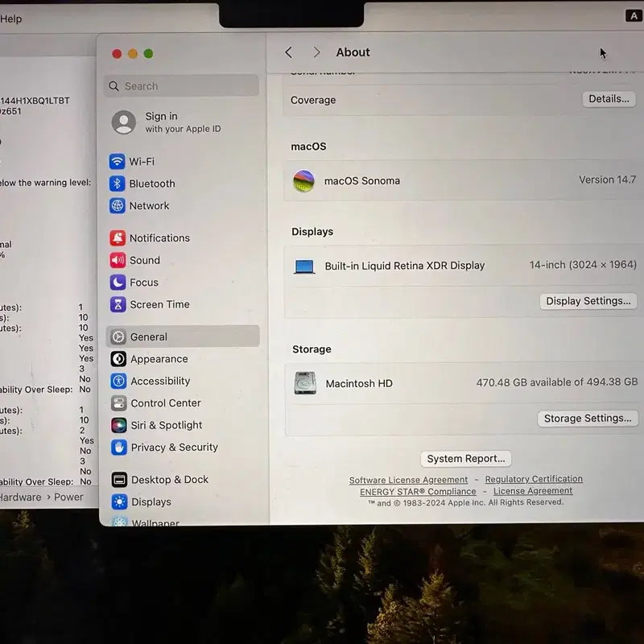Screen dimensions: 644x644
Task: Click the Macintosh HD drive icon
Action: (x=305, y=383)
